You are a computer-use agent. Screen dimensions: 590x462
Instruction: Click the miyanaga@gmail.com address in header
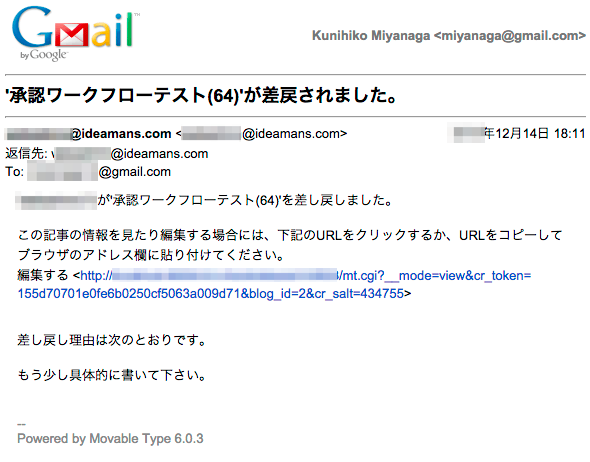[x=509, y=35]
